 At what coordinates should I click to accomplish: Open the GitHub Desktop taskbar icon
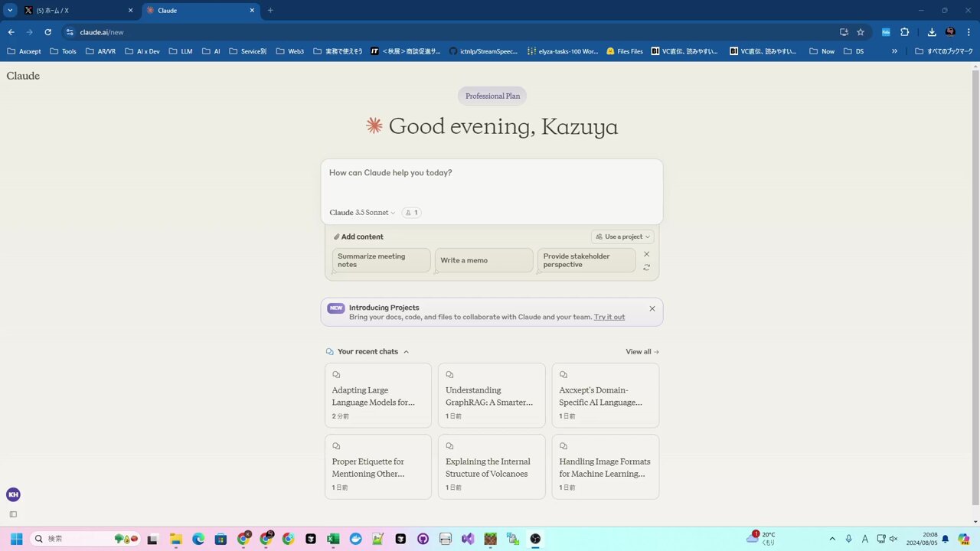[423, 539]
